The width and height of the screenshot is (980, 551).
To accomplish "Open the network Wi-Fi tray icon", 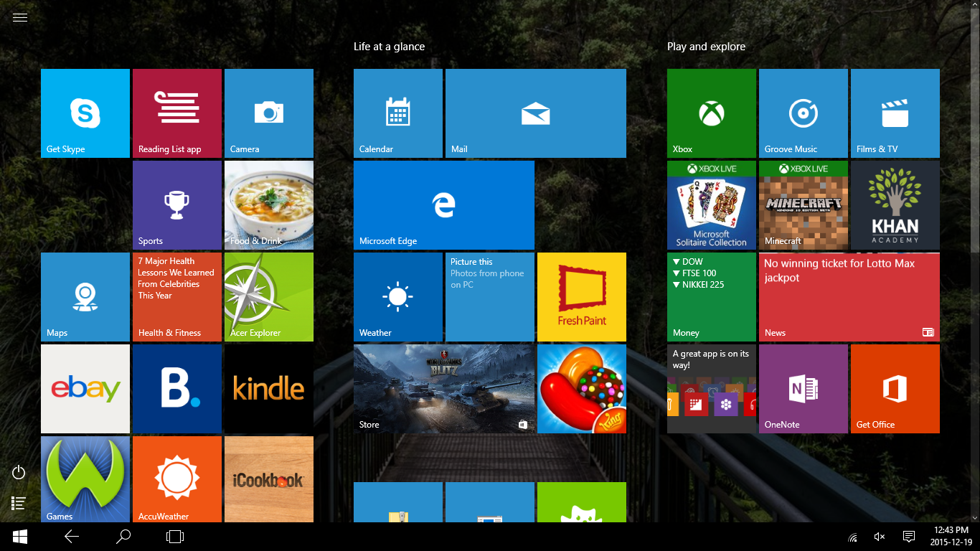I will pos(853,537).
